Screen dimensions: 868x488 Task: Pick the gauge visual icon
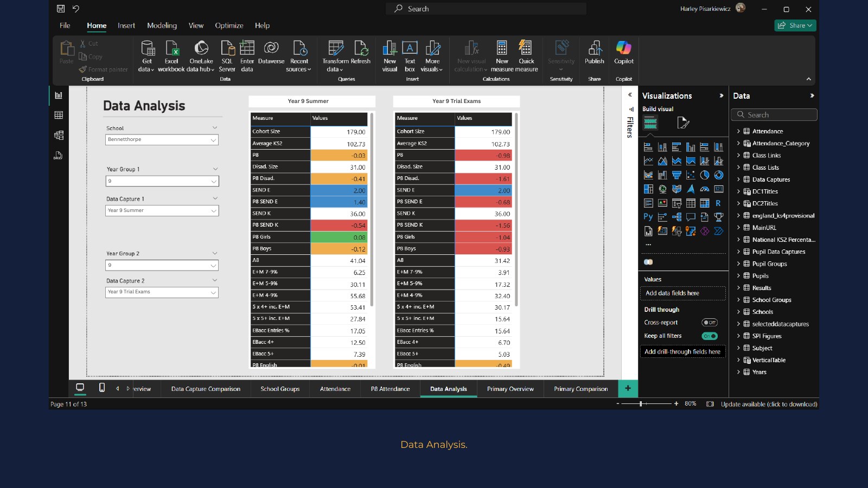[x=704, y=189]
